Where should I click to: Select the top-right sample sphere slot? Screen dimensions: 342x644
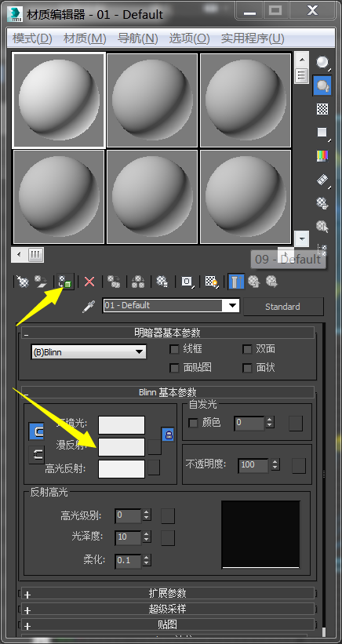pos(246,100)
